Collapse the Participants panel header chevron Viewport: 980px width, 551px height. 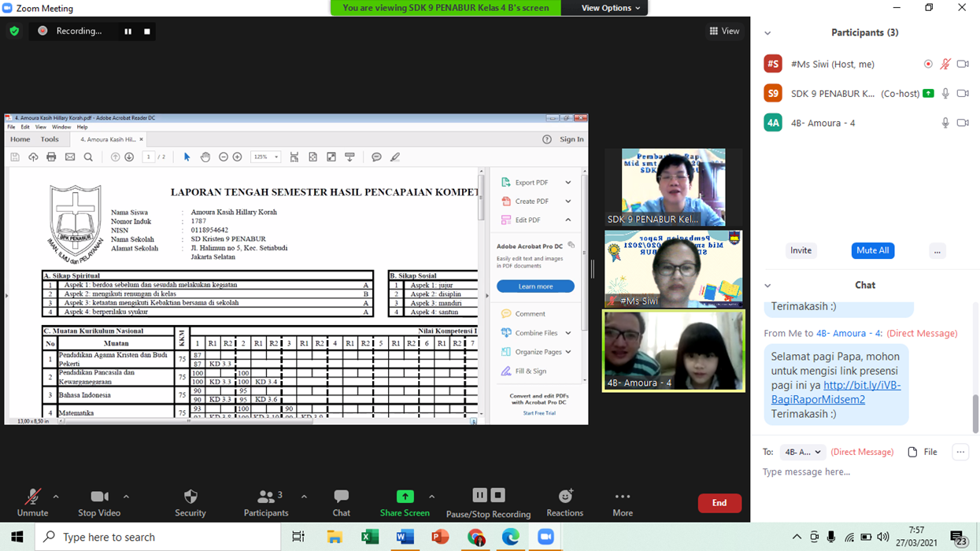tap(767, 33)
